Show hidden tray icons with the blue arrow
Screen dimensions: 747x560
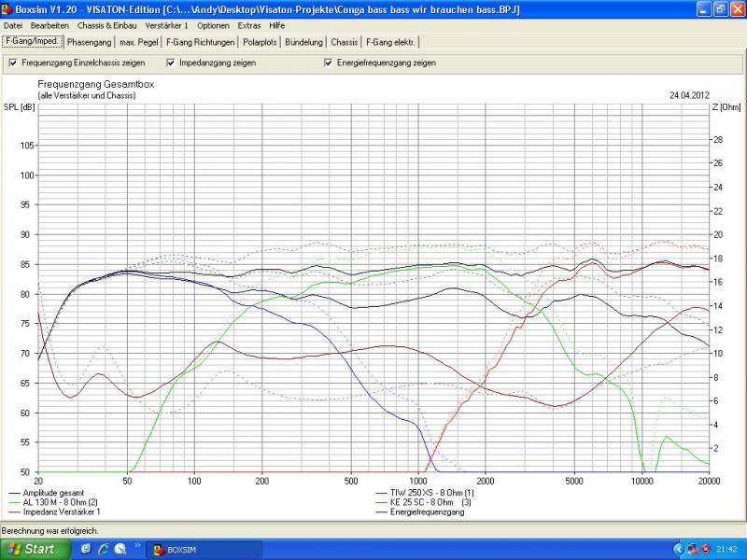click(679, 549)
